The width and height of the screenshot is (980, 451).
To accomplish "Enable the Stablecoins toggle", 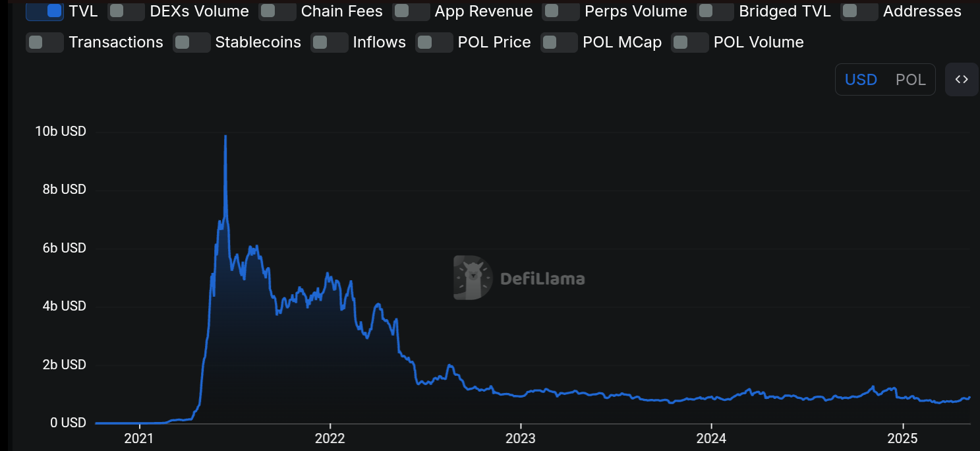I will (x=191, y=42).
